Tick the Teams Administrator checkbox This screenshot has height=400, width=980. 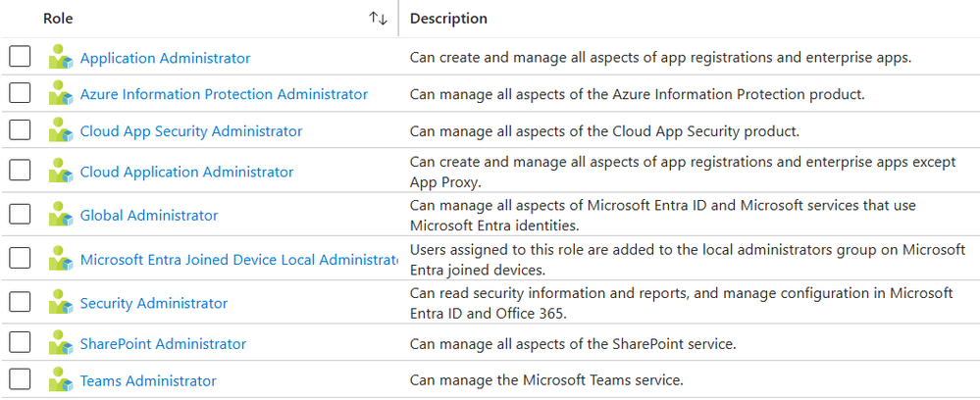pyautogui.click(x=20, y=379)
